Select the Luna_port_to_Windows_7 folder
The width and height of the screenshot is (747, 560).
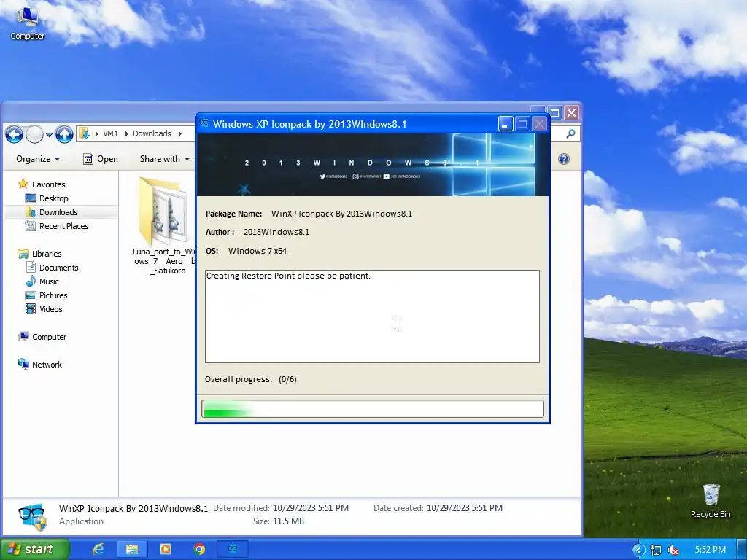point(164,225)
